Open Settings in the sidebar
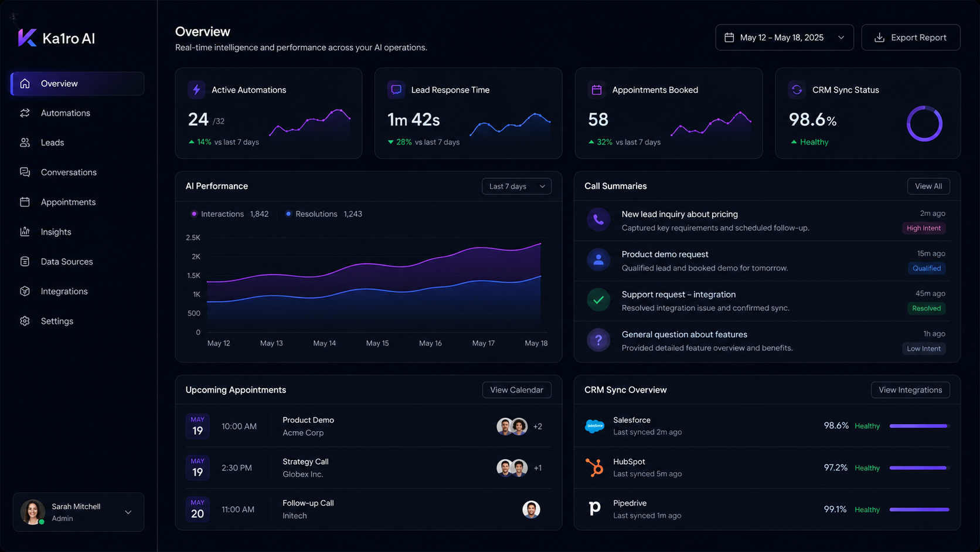This screenshot has width=980, height=552. 77,321
